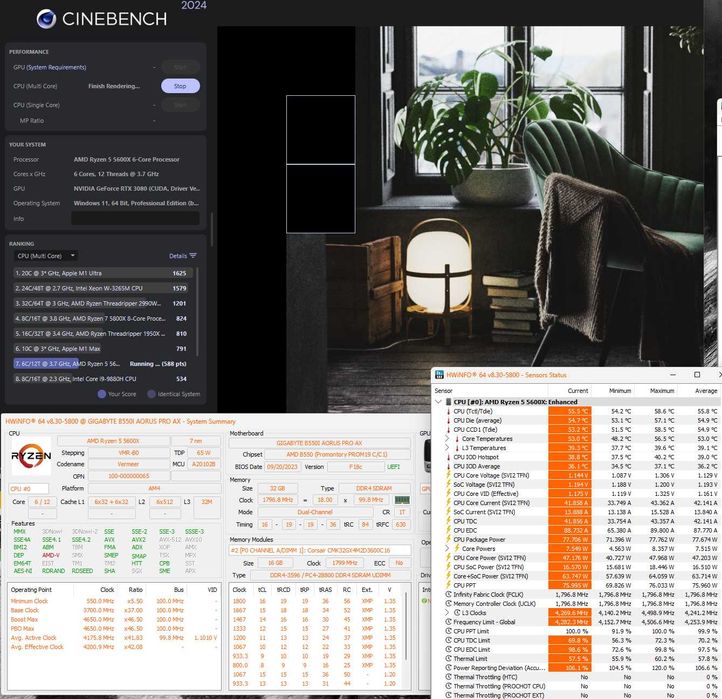Click the Sensor column header
Image resolution: width=722 pixels, height=699 pixels.
point(491,390)
